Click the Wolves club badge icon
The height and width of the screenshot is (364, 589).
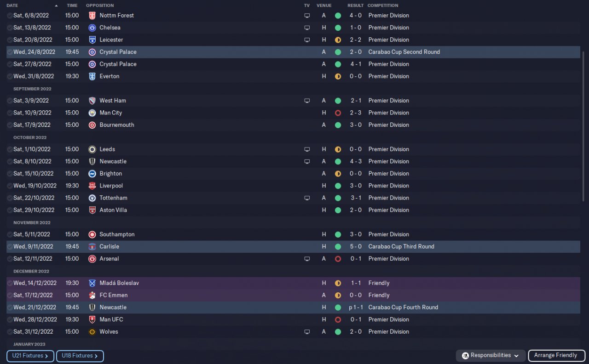pos(92,332)
